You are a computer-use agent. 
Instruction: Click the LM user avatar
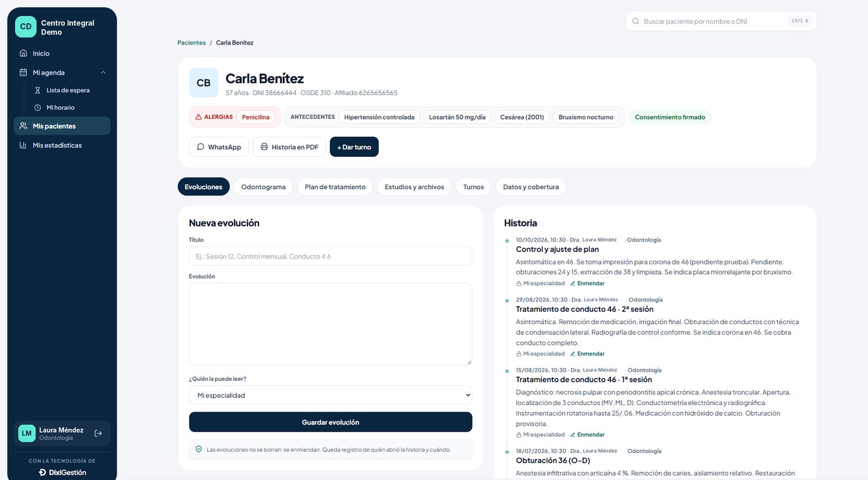[27, 433]
